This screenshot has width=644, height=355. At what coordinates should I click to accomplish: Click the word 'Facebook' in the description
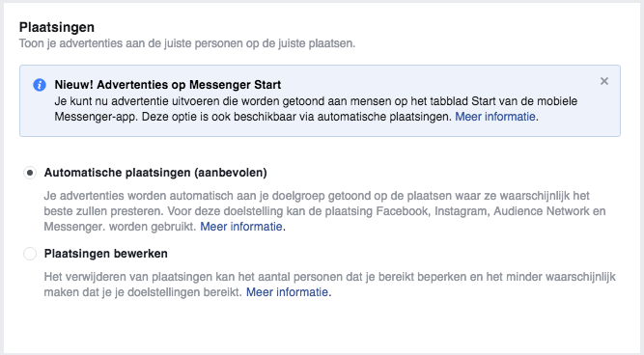tap(402, 211)
